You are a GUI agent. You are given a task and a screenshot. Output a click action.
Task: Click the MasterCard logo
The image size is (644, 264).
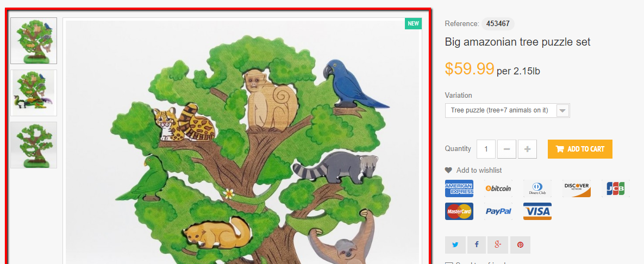(459, 211)
